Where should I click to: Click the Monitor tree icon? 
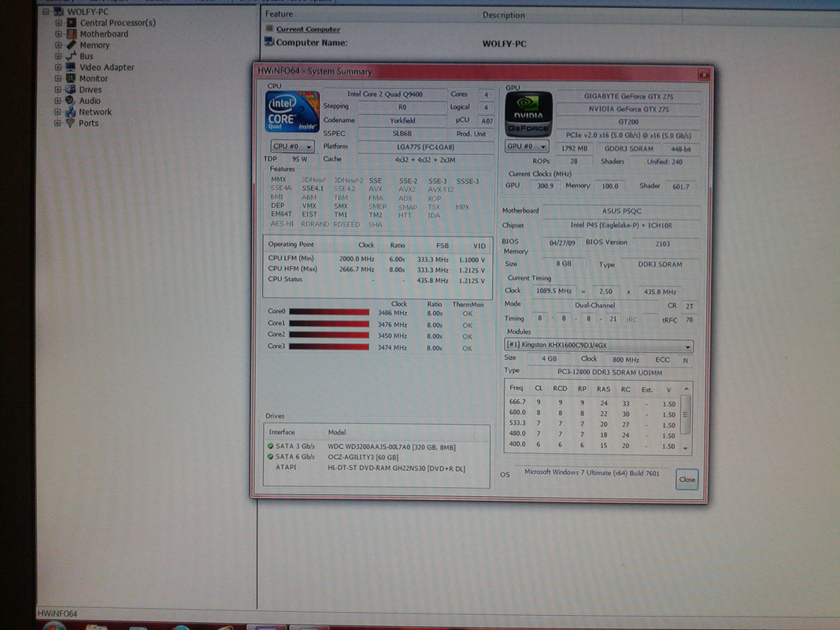pyautogui.click(x=71, y=78)
